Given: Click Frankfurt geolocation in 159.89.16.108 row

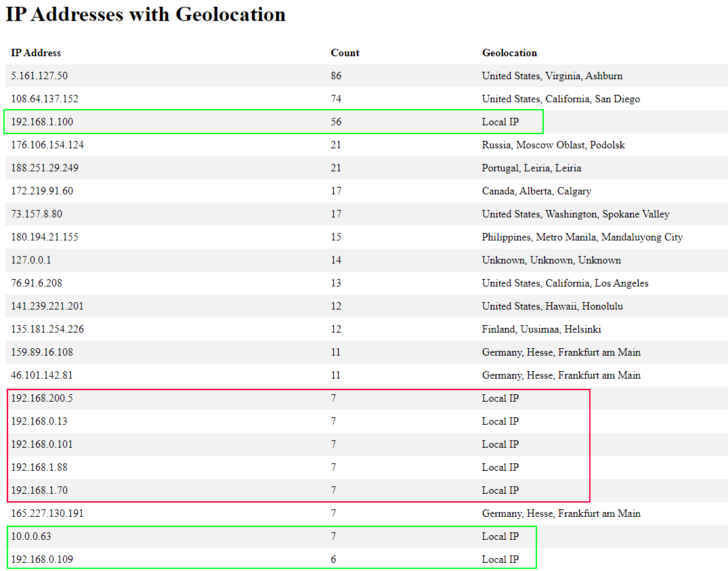Looking at the screenshot, I should coord(561,352).
